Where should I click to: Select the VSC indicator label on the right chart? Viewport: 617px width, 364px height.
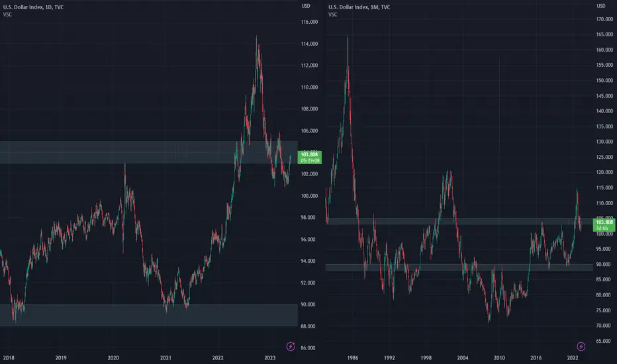point(333,15)
